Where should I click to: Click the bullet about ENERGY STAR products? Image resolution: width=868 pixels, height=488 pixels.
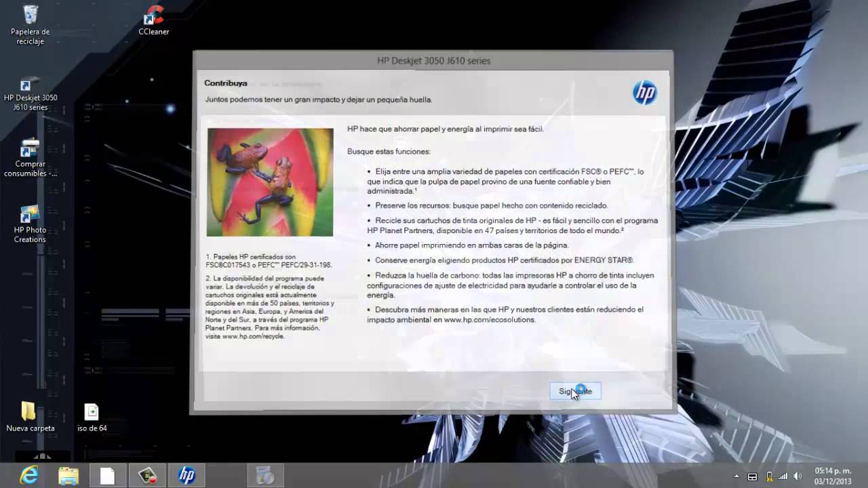tap(500, 260)
